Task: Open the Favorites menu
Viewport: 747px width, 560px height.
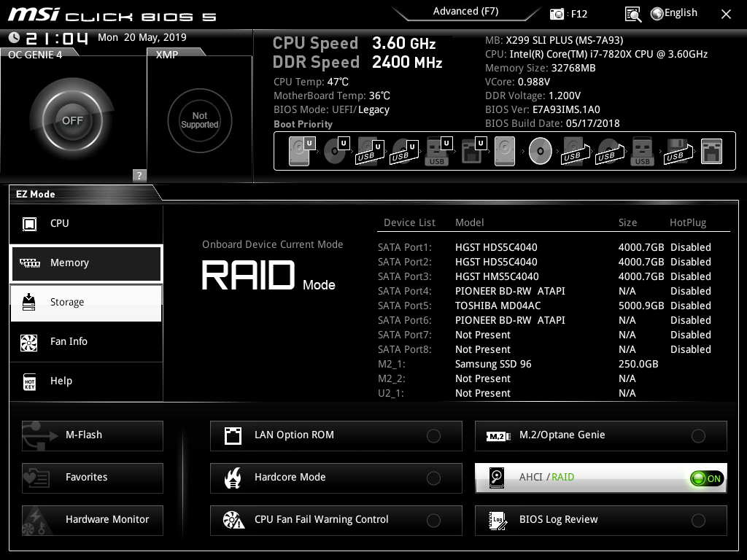Action: click(93, 478)
